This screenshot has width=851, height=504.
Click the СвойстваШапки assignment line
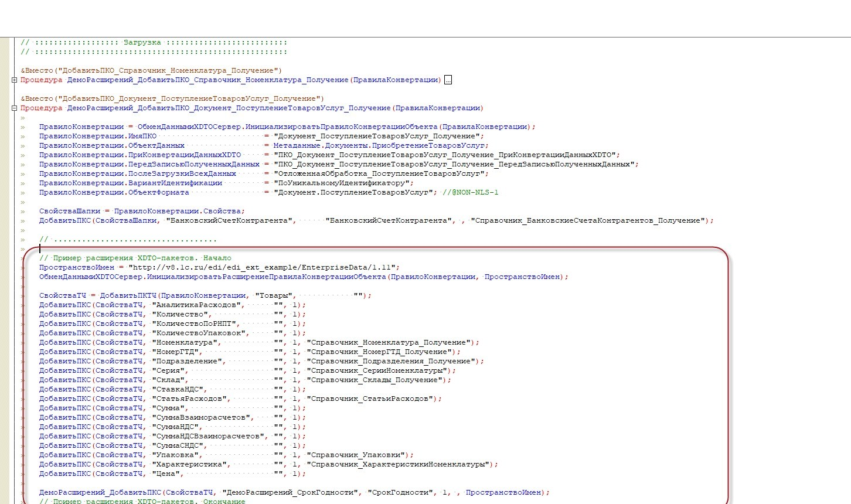click(x=142, y=211)
